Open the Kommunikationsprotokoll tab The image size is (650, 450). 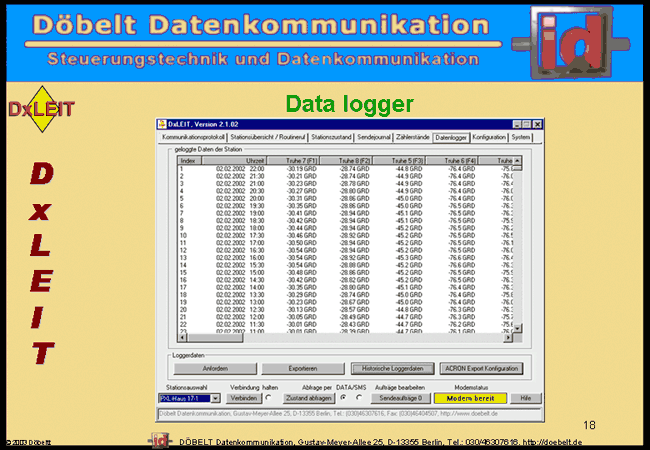(193, 137)
